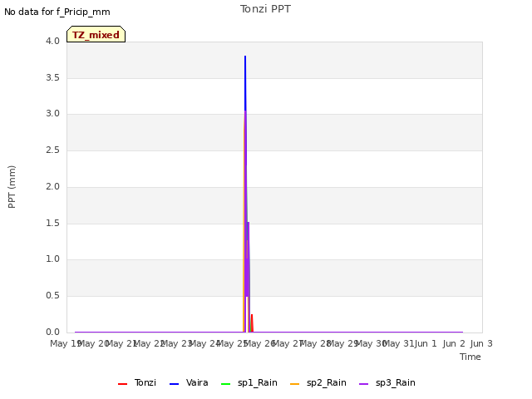Click the purple sp3_Rain legend swatch

click(x=364, y=384)
